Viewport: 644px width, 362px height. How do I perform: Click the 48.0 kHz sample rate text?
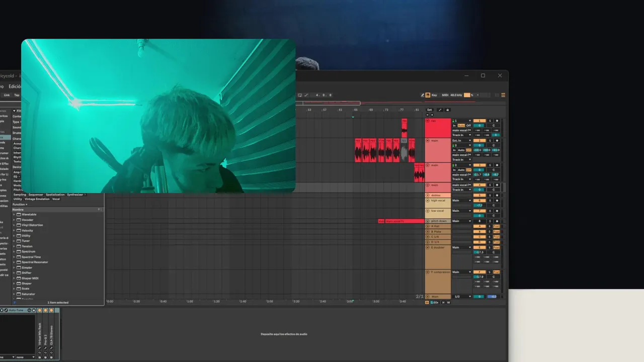456,95
